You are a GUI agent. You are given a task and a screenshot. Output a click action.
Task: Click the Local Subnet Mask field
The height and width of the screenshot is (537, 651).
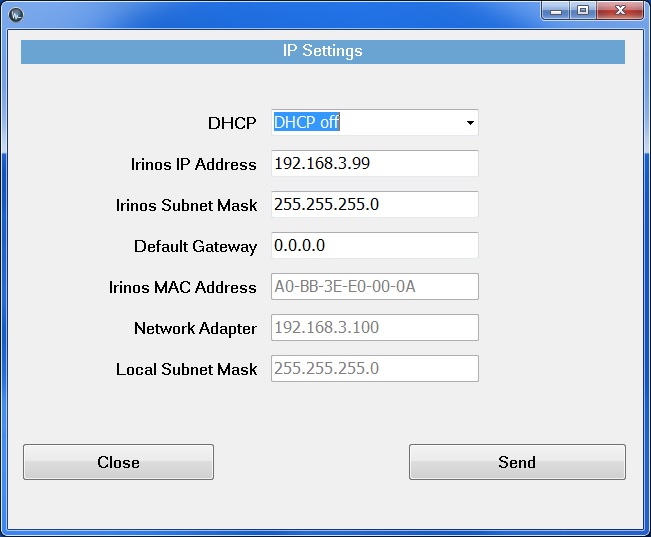tap(374, 368)
